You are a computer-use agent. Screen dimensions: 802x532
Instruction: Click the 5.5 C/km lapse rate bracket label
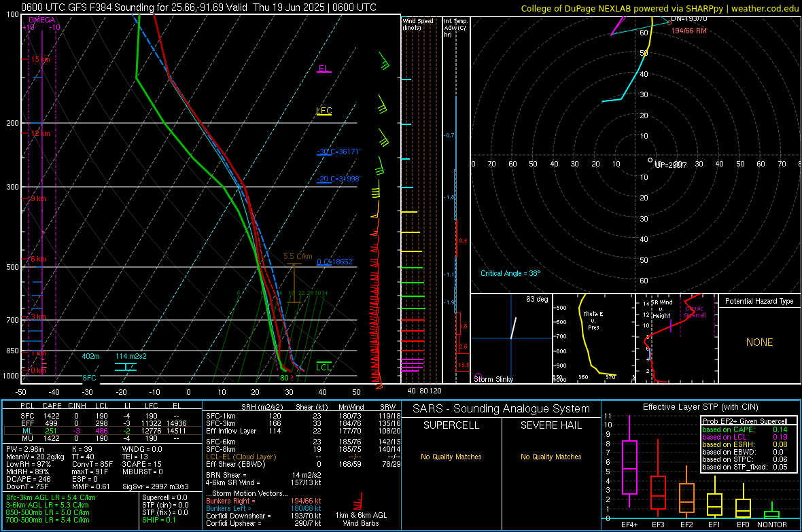(298, 257)
